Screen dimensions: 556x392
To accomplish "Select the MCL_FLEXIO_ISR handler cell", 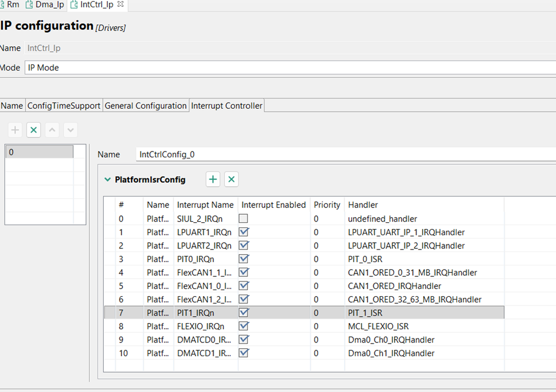I will point(424,326).
